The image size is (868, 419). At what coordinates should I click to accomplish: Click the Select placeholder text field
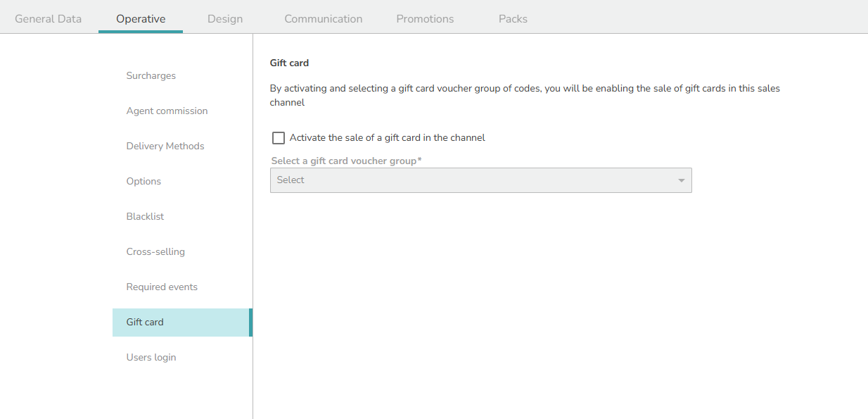click(291, 180)
